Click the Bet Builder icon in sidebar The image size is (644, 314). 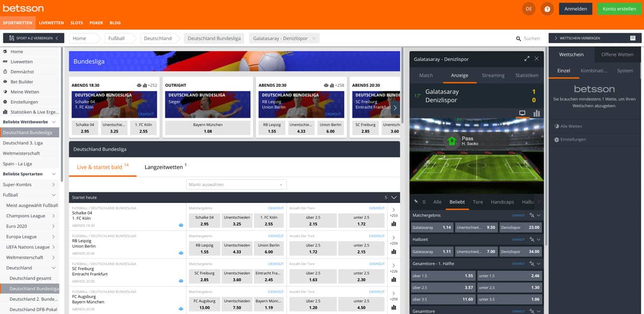pyautogui.click(x=5, y=82)
